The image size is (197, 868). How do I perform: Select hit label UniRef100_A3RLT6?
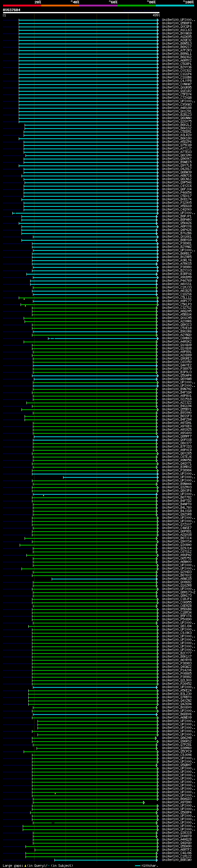[x=176, y=260]
